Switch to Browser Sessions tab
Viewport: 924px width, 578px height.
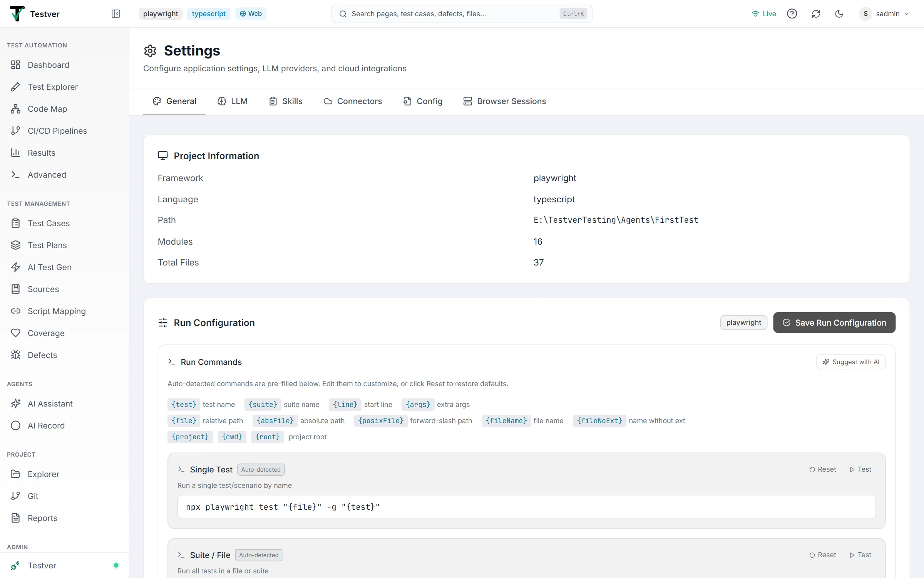505,101
